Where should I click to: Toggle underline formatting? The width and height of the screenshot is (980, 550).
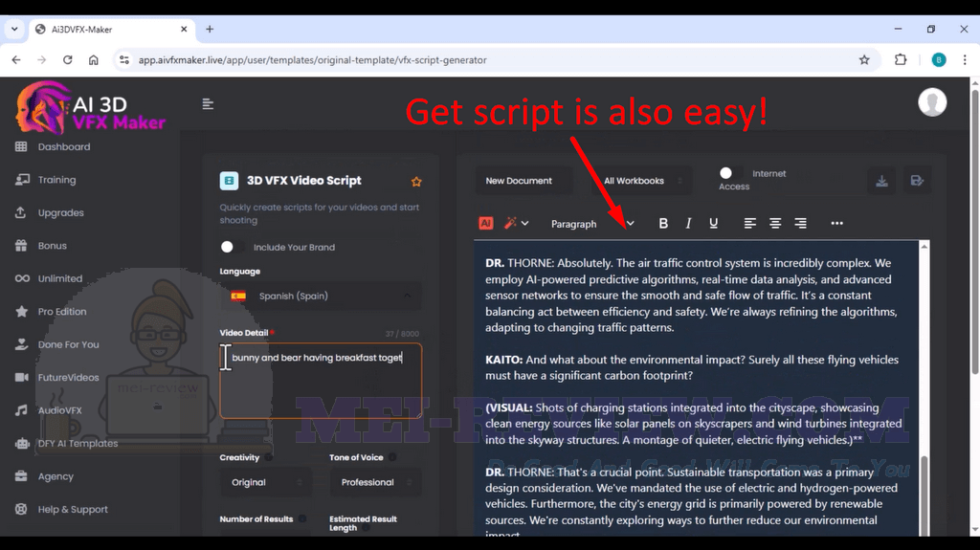[713, 223]
